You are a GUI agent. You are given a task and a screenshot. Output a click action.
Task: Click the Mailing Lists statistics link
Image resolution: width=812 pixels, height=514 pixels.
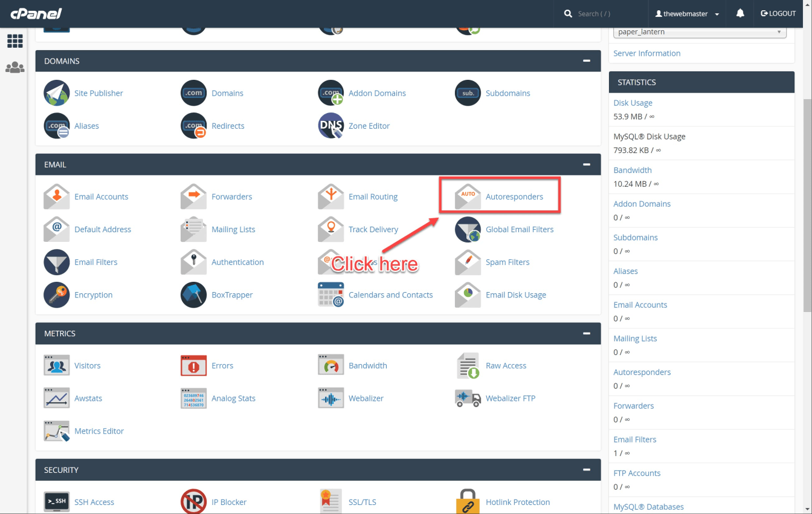click(635, 338)
